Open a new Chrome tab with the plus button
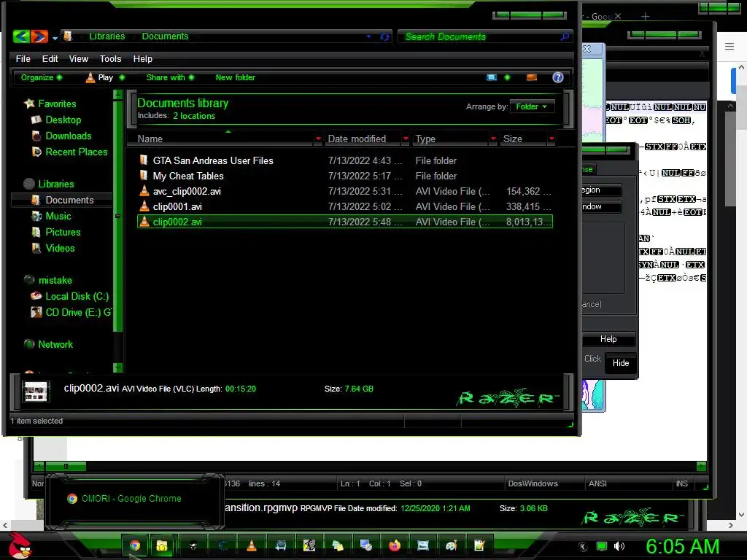This screenshot has height=560, width=747. (x=645, y=17)
